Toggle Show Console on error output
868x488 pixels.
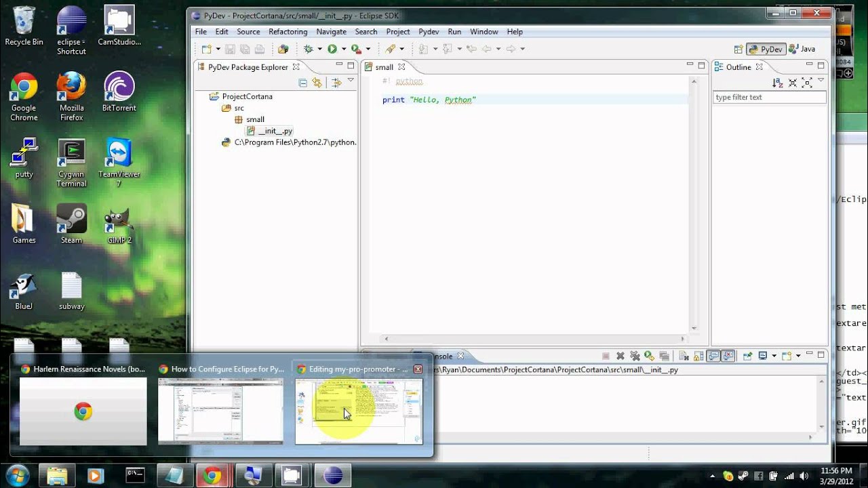coord(728,356)
